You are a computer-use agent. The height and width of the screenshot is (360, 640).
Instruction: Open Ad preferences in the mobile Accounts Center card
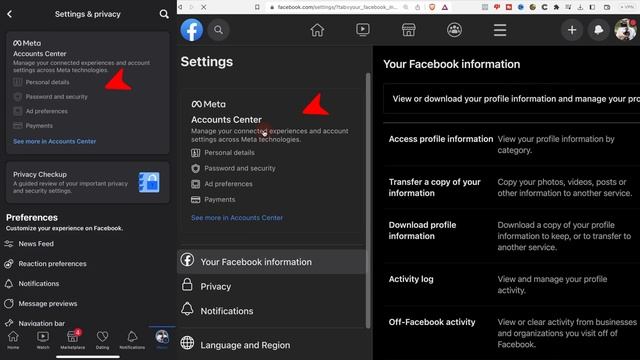(40, 111)
